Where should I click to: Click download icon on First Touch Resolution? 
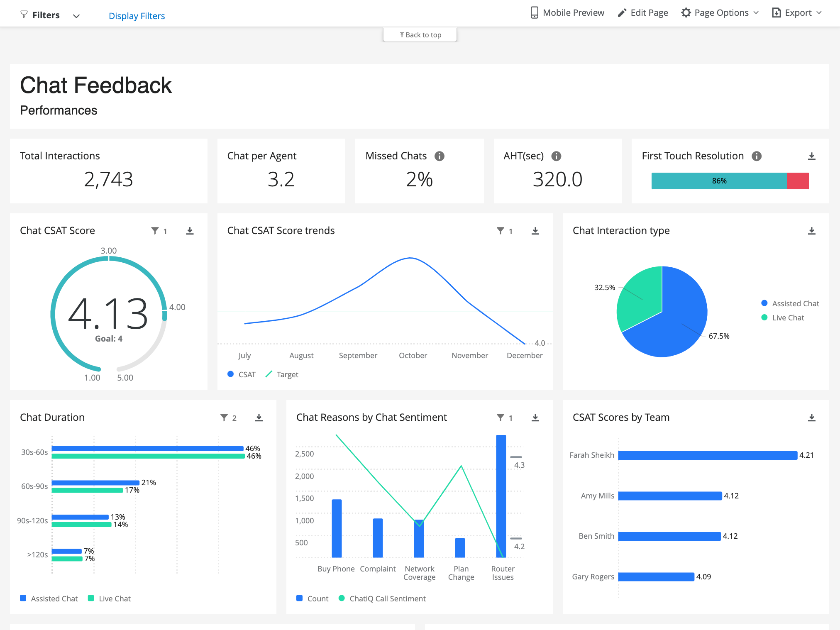point(811,156)
